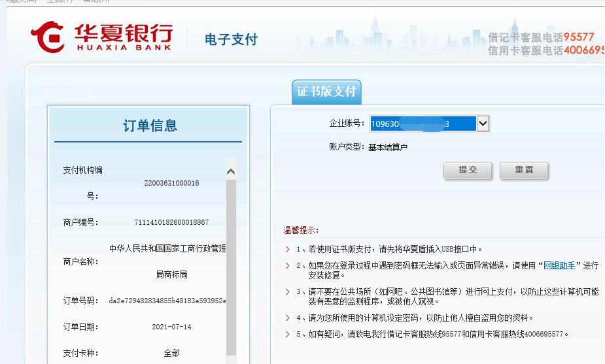Select the order number starting da2e7294
This screenshot has height=364, width=605.
pos(167,301)
